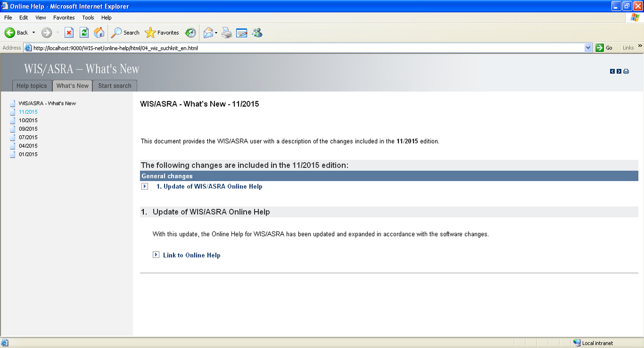Select the 10/2015 edition in sidebar
Viewport: 644px width, 348px height.
point(28,120)
